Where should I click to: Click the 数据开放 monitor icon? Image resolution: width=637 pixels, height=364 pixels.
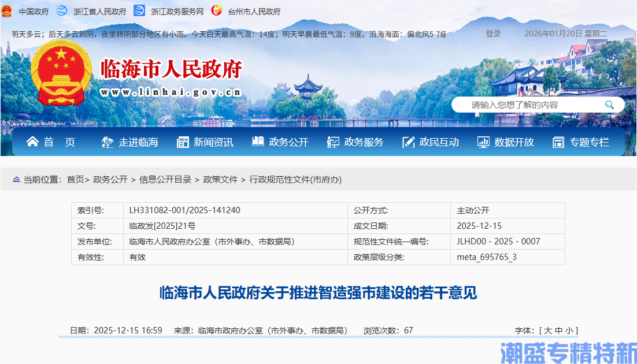click(x=482, y=142)
